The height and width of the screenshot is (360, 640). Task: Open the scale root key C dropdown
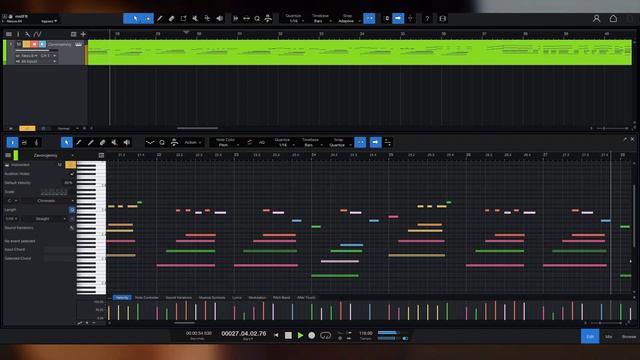tap(11, 201)
